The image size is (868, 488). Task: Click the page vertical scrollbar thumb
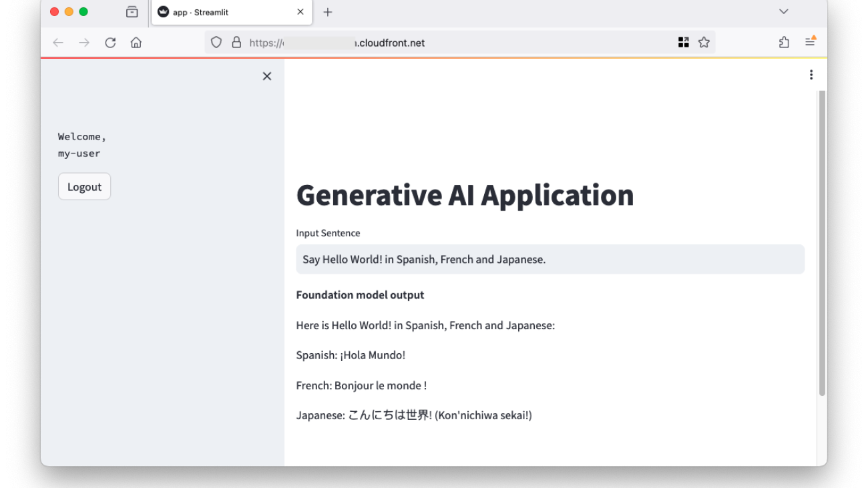[x=822, y=244]
